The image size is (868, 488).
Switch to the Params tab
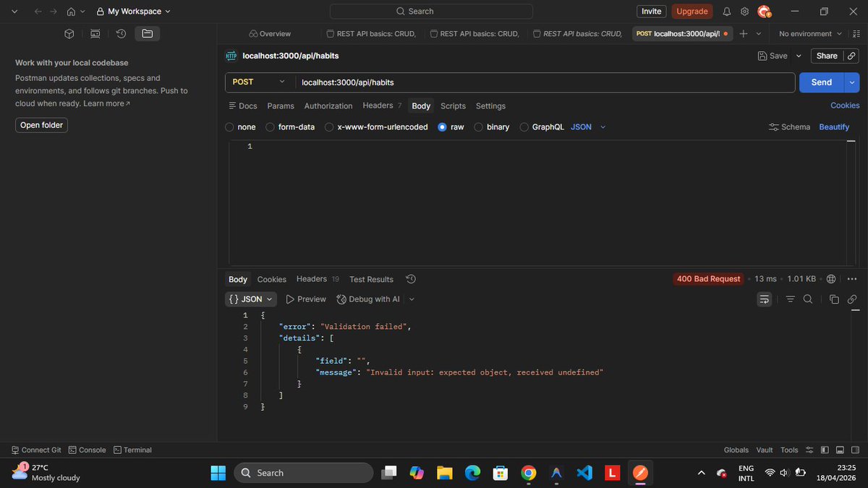[281, 106]
